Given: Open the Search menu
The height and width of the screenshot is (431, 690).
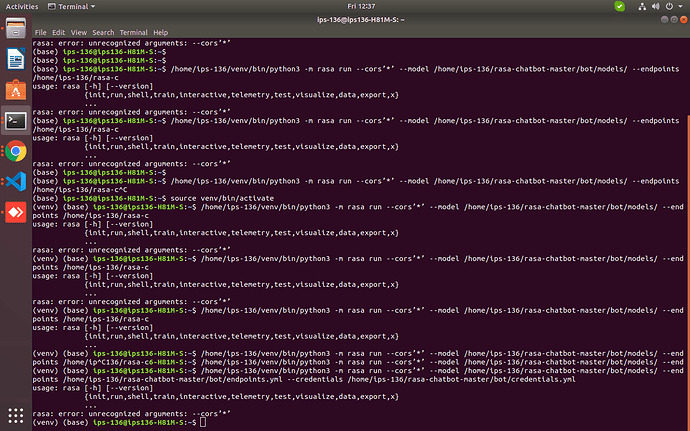Looking at the screenshot, I should 103,33.
